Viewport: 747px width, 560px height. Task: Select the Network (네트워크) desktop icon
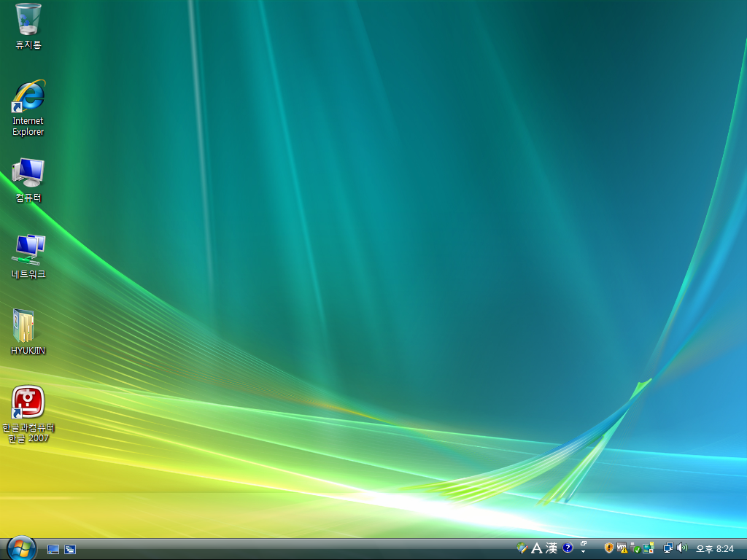pos(28,257)
